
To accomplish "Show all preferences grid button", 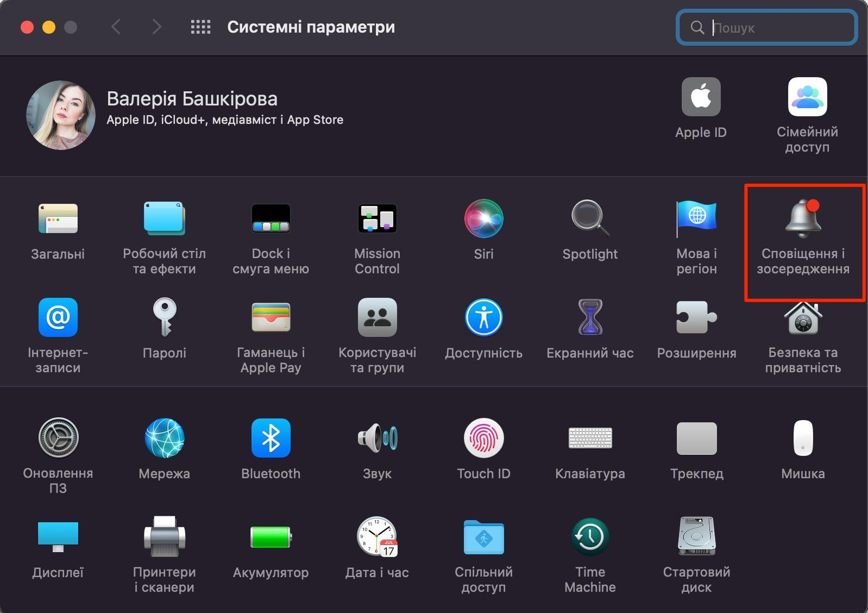I will [x=200, y=27].
